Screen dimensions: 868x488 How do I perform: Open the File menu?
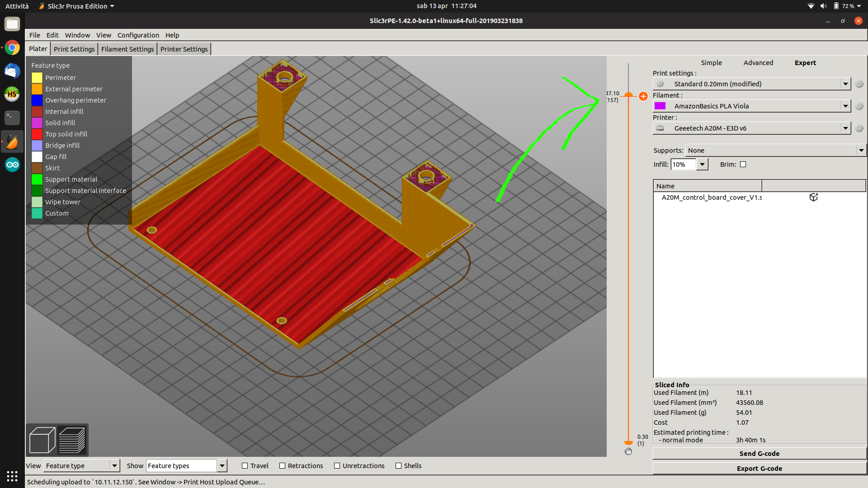pyautogui.click(x=35, y=35)
